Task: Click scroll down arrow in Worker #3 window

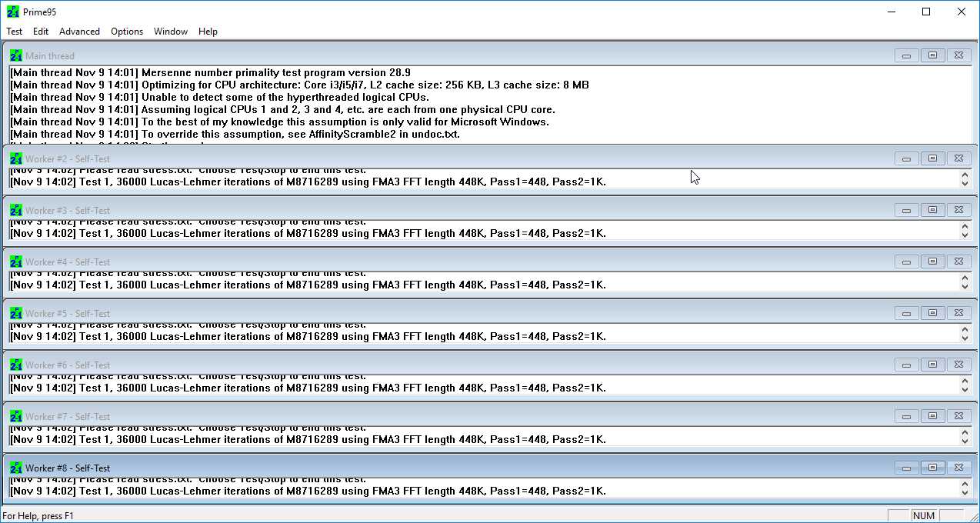Action: click(965, 235)
